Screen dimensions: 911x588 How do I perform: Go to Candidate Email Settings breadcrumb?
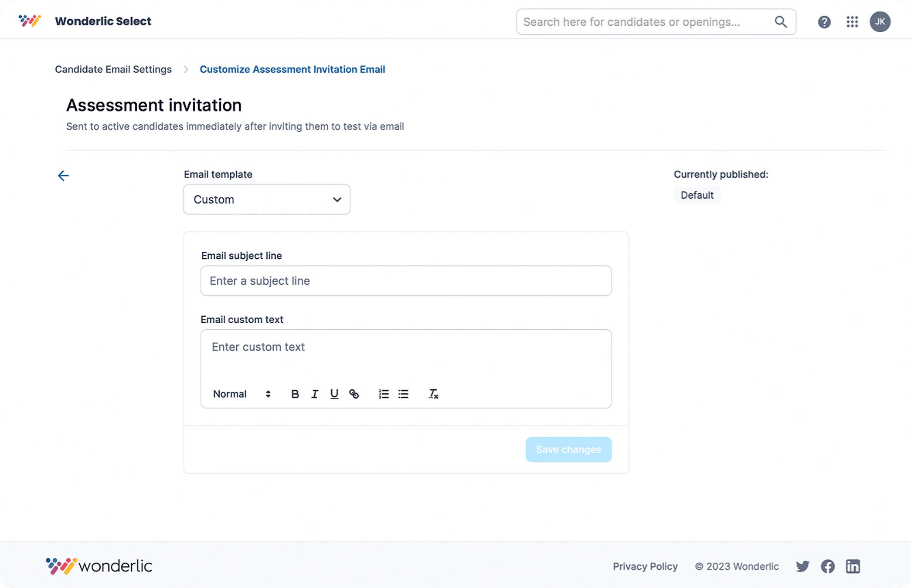[x=113, y=69]
